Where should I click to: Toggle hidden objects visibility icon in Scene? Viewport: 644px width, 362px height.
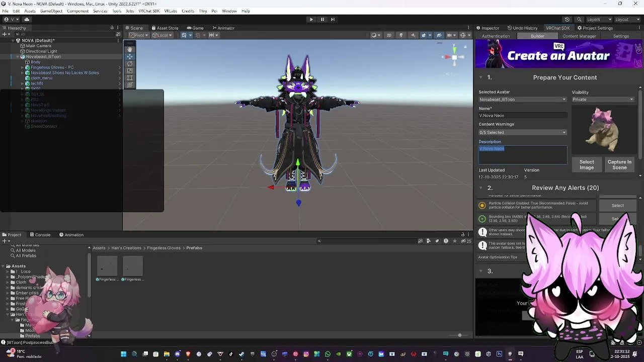439,35
